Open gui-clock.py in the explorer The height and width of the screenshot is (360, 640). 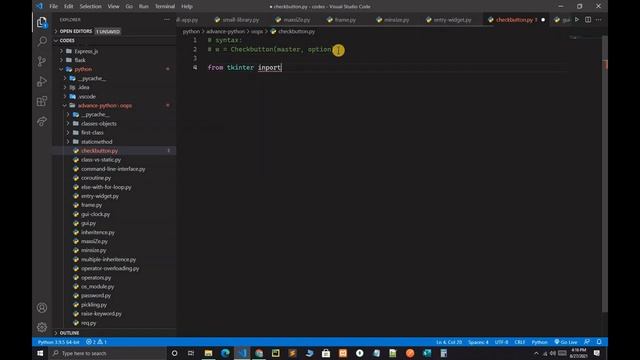click(x=95, y=214)
